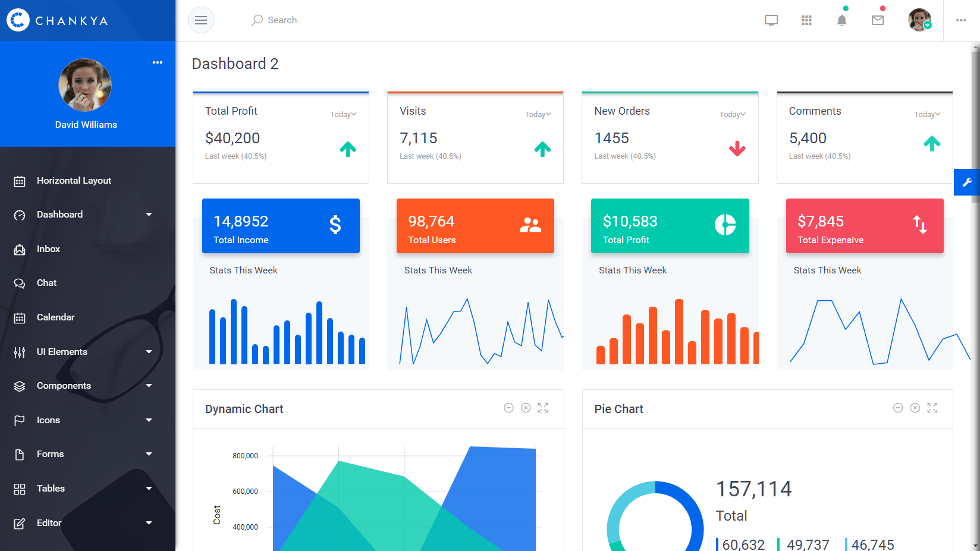980x551 pixels.
Task: Click the red down arrow on New Orders
Action: pyautogui.click(x=737, y=149)
